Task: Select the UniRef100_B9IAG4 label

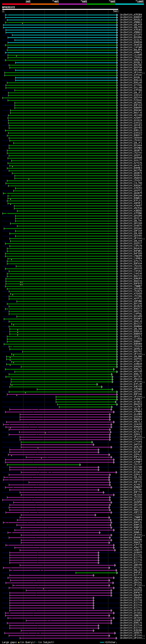Action: pyautogui.click(x=131, y=145)
